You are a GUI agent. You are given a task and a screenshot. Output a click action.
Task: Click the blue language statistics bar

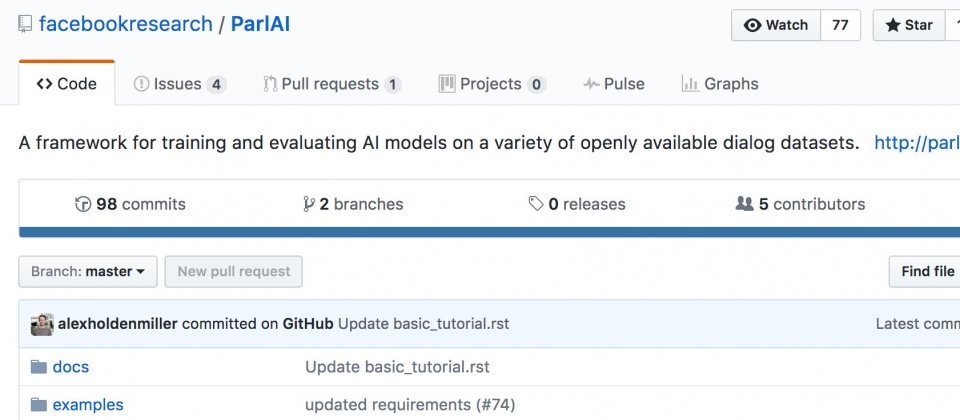click(489, 232)
